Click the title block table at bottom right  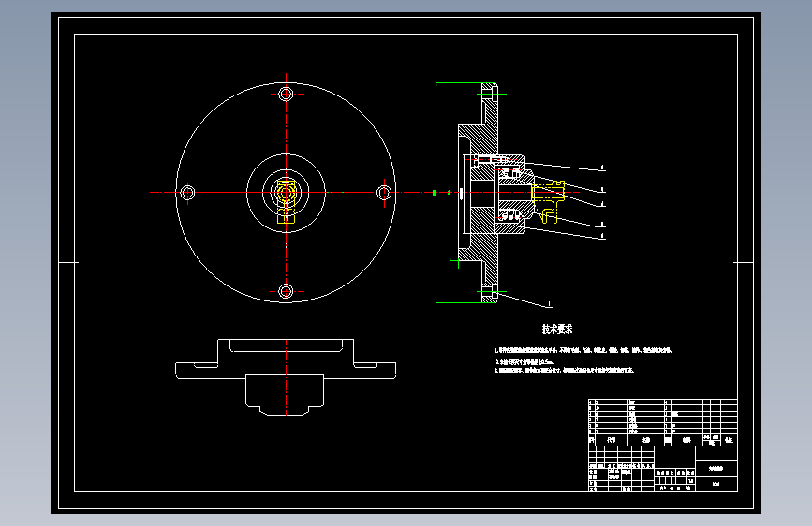coord(663,446)
